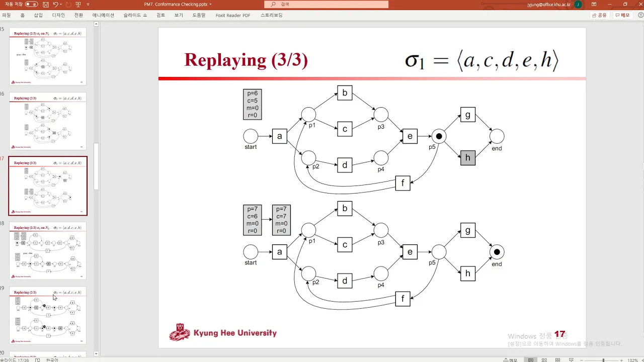Click the slide title Replaying (3/3)

click(x=246, y=60)
